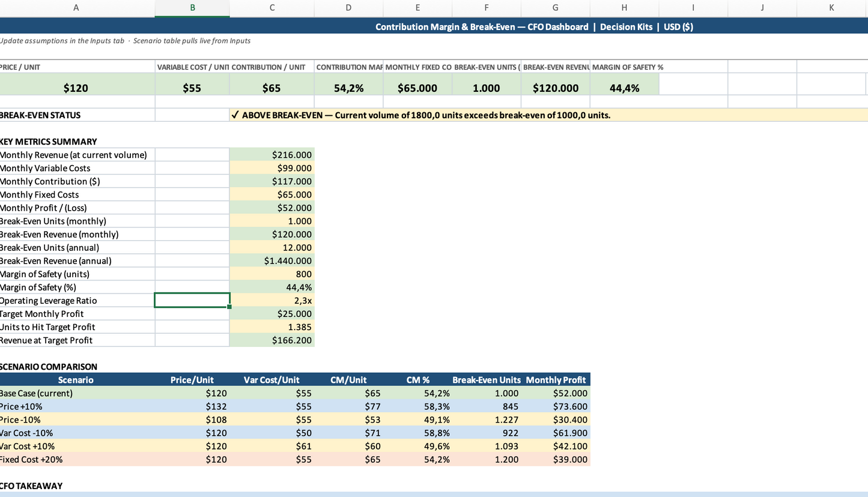The width and height of the screenshot is (868, 497).
Task: Select the Break-Even Units value showing 1.000
Action: pos(486,87)
